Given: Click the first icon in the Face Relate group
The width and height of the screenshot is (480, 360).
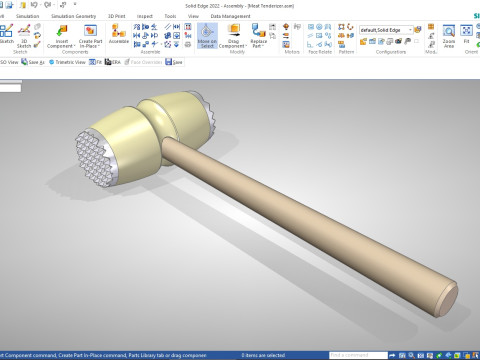Looking at the screenshot, I should pyautogui.click(x=311, y=27).
